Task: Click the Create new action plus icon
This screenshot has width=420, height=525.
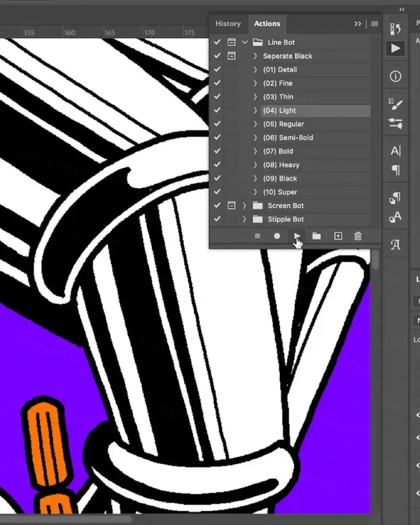Action: pyautogui.click(x=337, y=237)
